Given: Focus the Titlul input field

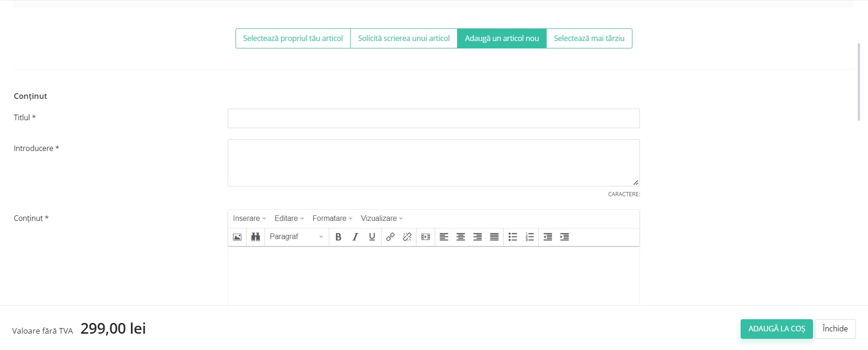Looking at the screenshot, I should 433,118.
